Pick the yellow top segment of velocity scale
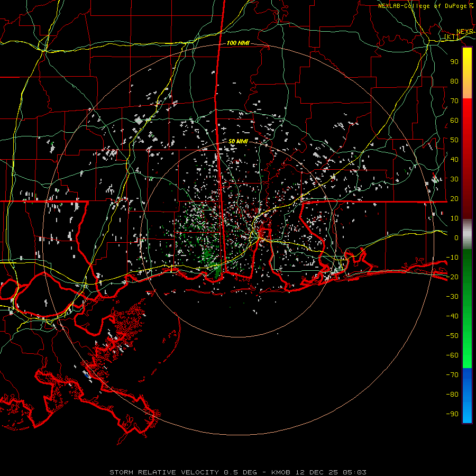This screenshot has width=476, height=476. click(467, 73)
